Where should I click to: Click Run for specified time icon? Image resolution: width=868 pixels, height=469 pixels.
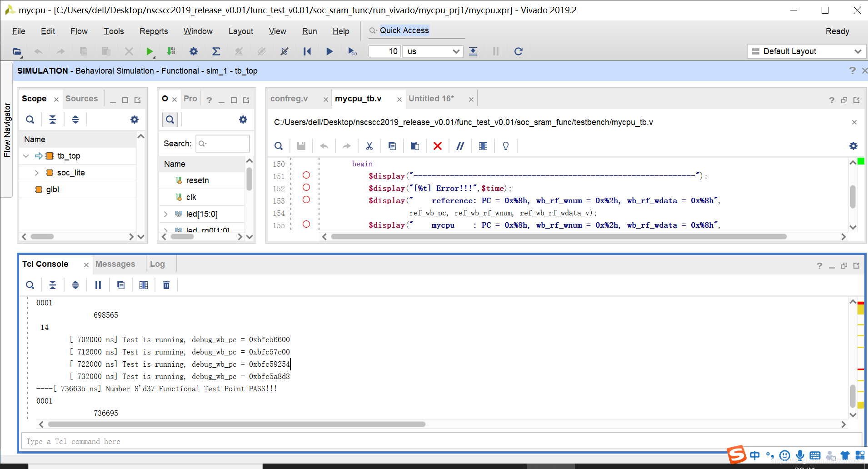352,51
